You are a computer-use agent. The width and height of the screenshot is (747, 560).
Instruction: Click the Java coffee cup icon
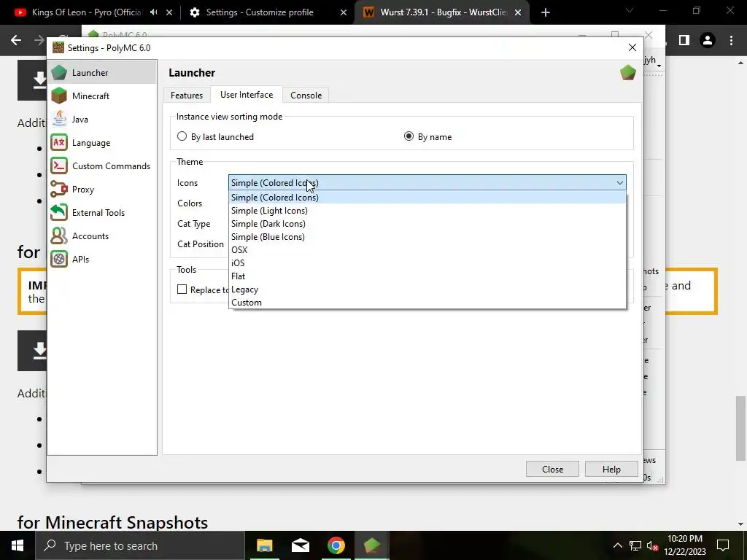coord(59,119)
